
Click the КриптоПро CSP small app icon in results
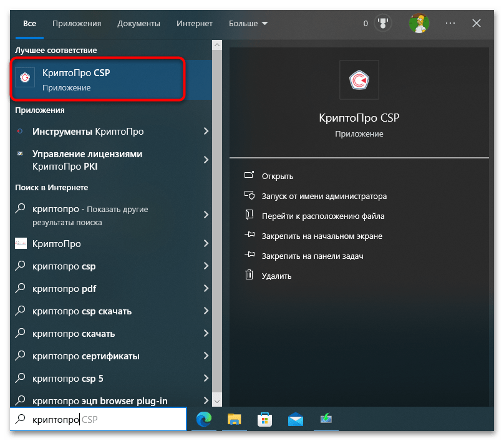click(25, 77)
